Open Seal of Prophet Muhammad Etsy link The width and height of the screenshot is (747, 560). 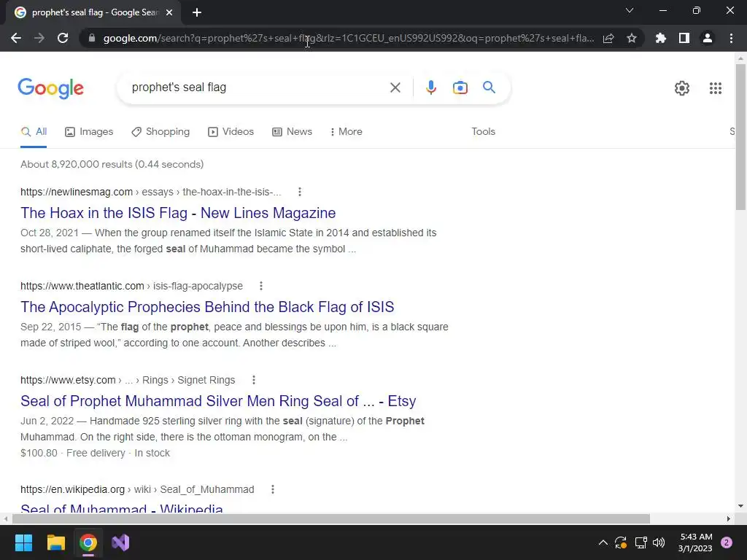point(218,401)
